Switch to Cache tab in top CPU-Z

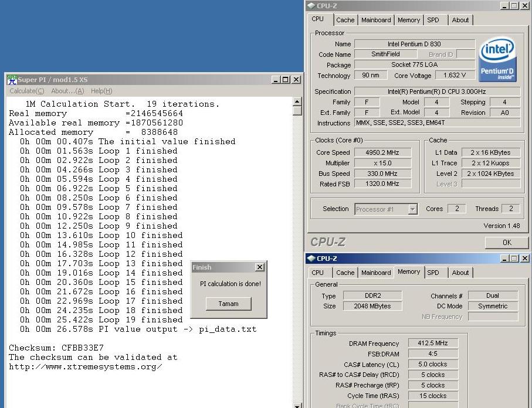point(345,20)
